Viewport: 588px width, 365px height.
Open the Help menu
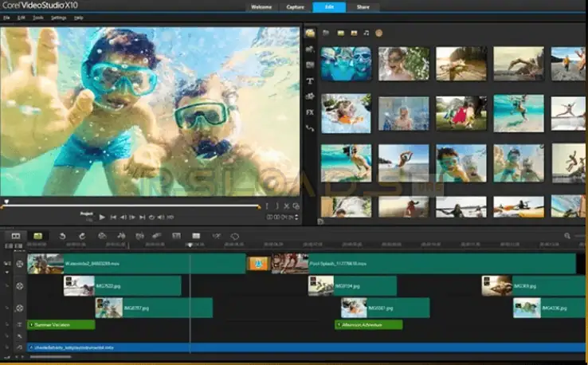(x=78, y=18)
